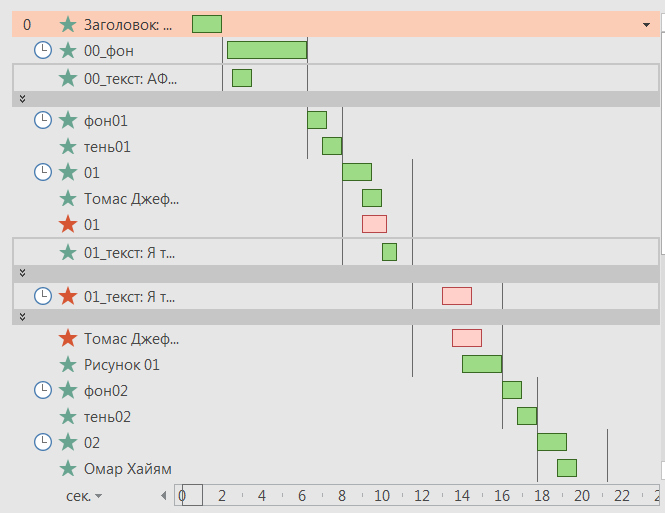Open dropdown arrow on Заголовок animation row
This screenshot has height=513, width=665.
(x=646, y=25)
